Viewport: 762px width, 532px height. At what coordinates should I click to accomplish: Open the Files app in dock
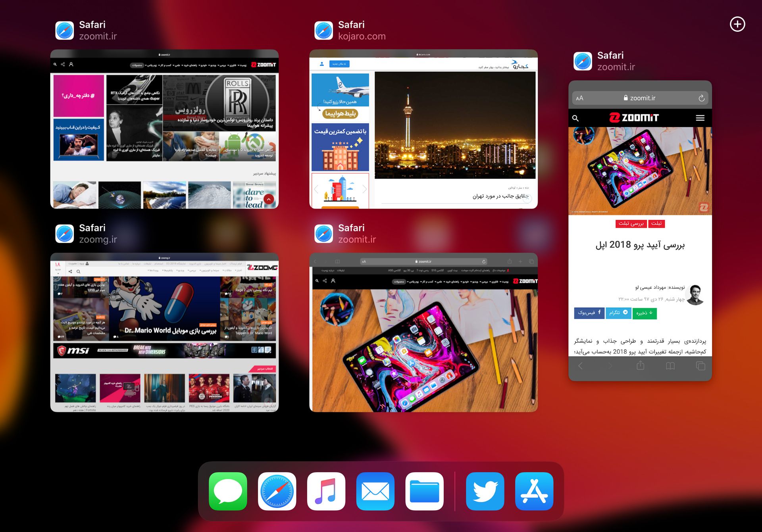(x=424, y=491)
